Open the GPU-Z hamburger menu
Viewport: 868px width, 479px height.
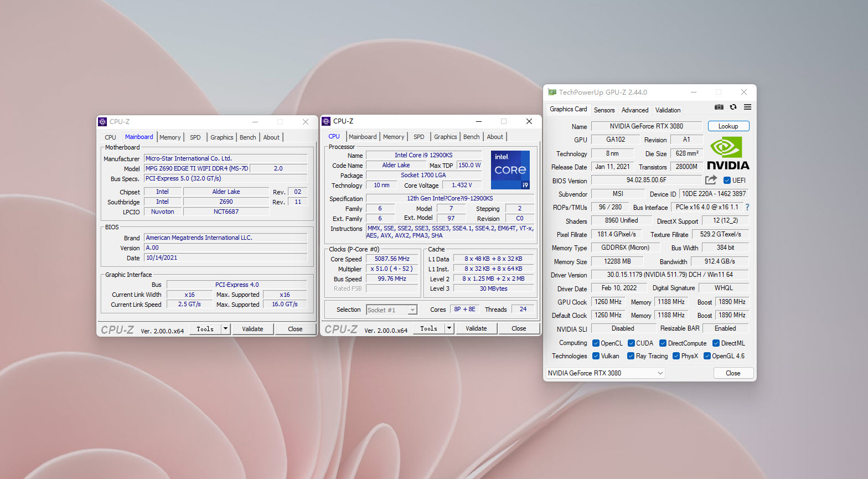pos(747,107)
